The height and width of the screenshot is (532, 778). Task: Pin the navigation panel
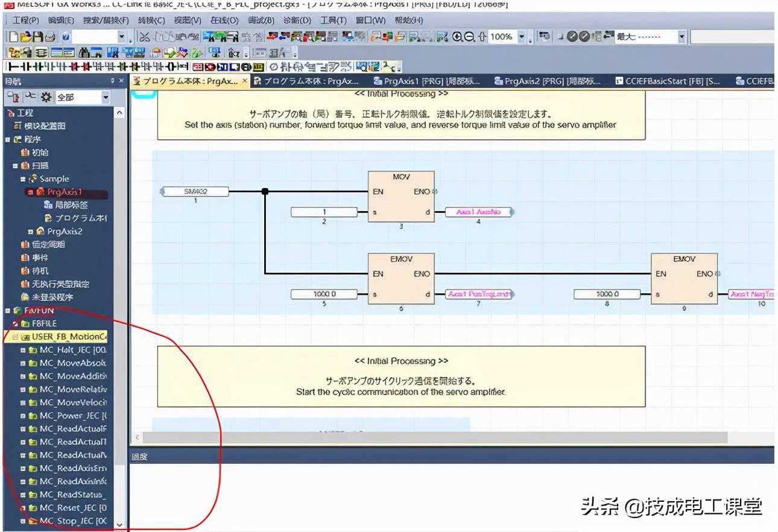pyautogui.click(x=112, y=81)
